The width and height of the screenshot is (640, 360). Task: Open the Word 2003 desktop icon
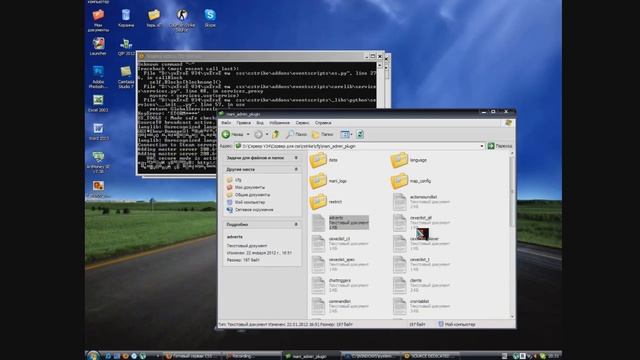[98, 131]
